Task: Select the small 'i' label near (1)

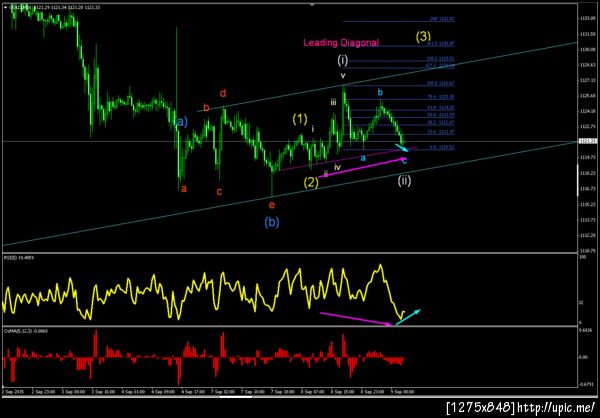Action: tap(313, 129)
